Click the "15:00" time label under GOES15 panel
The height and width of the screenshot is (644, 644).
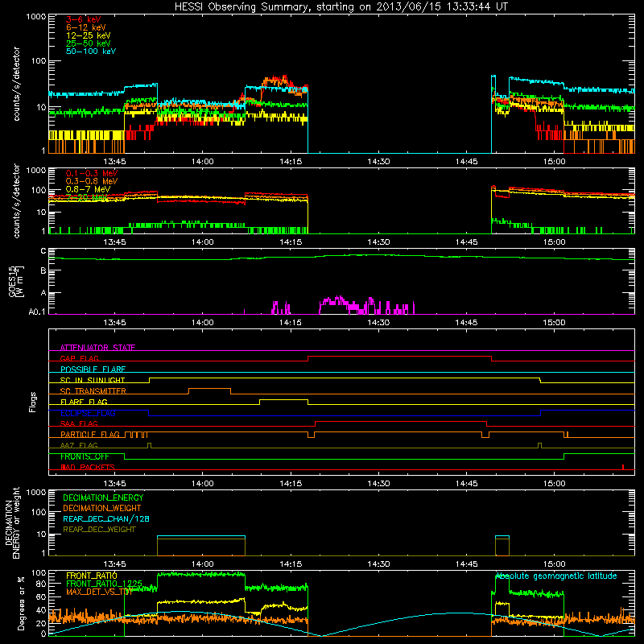click(554, 323)
